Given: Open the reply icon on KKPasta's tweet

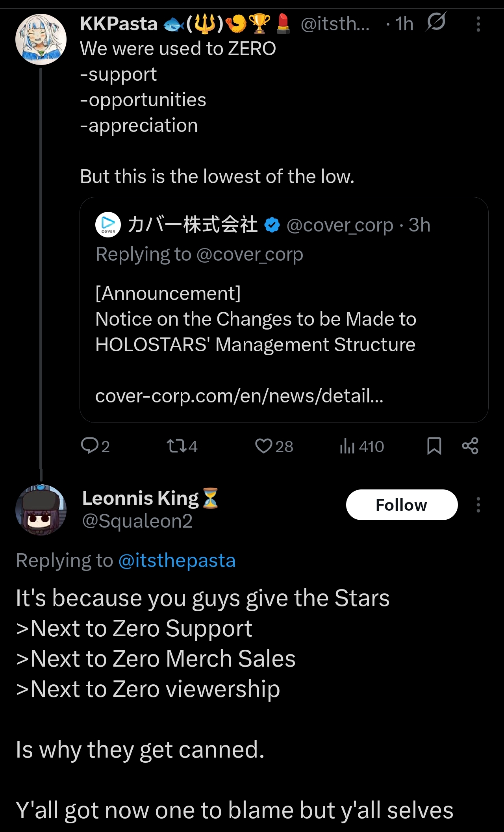Looking at the screenshot, I should (x=90, y=446).
